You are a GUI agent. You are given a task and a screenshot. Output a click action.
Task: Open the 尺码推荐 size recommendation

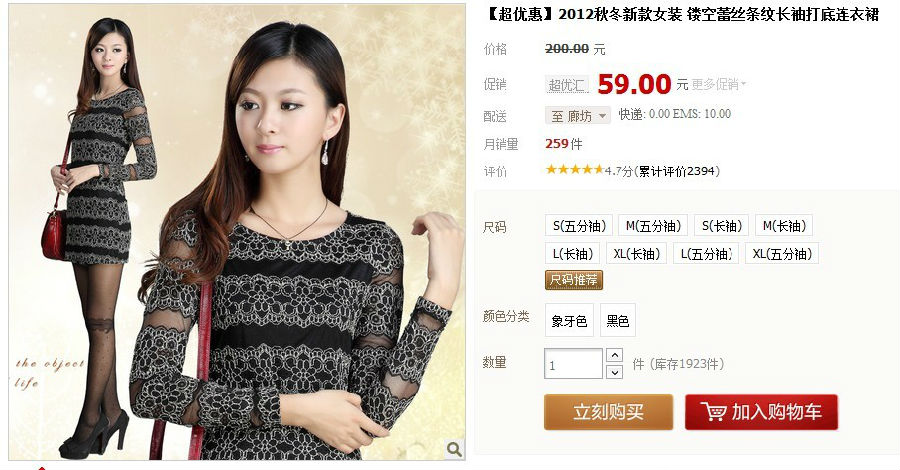(573, 280)
